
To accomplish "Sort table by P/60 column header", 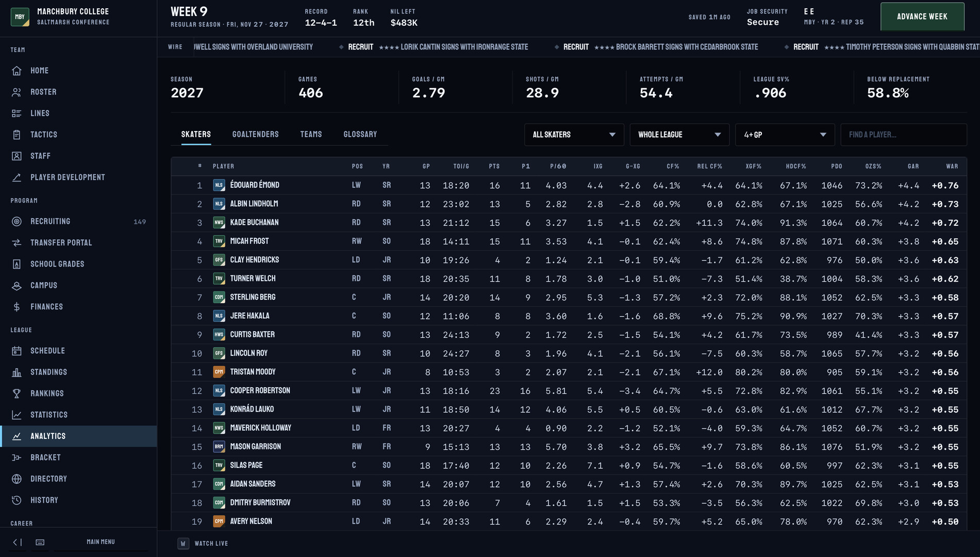I will 558,167.
